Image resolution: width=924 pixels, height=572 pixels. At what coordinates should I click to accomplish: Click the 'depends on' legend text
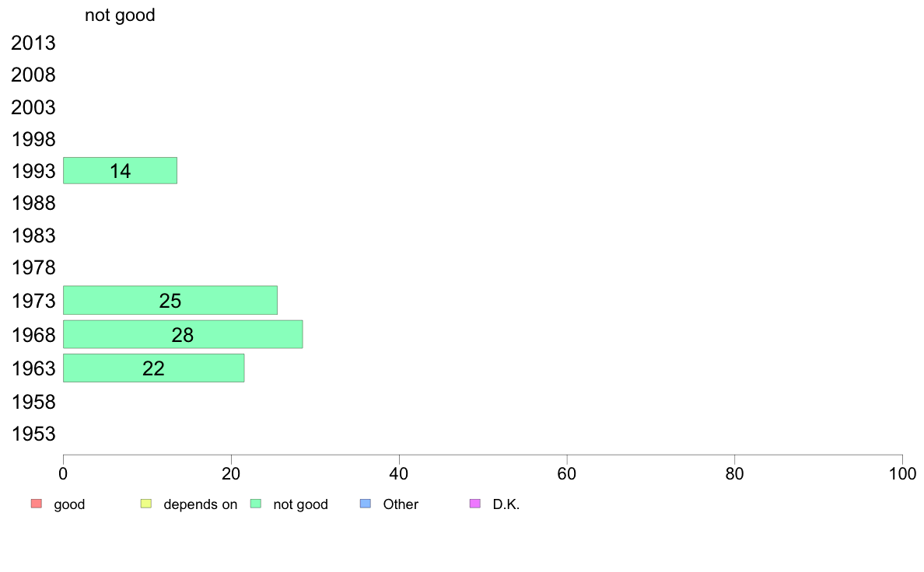click(201, 505)
